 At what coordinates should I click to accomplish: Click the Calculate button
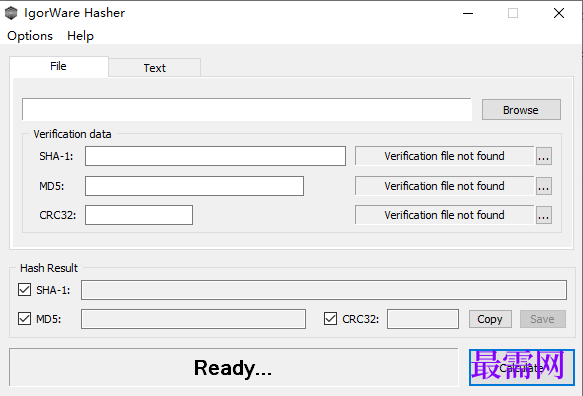tap(522, 367)
